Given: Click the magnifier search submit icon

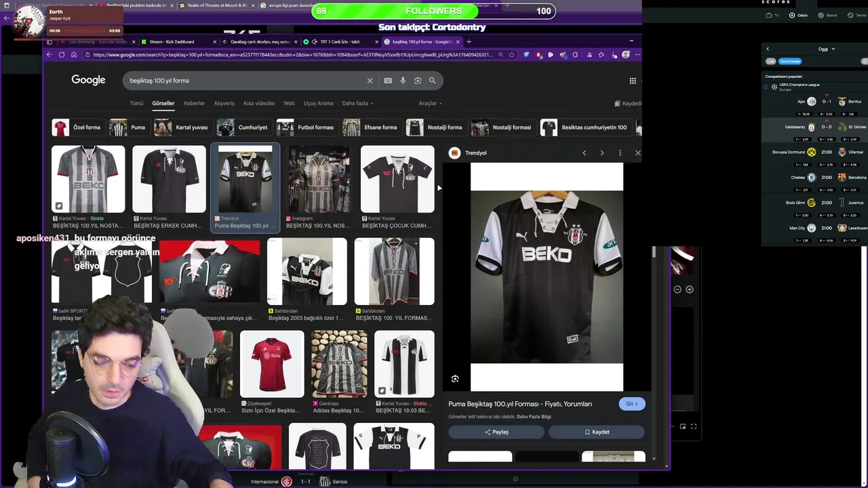Looking at the screenshot, I should pos(432,81).
